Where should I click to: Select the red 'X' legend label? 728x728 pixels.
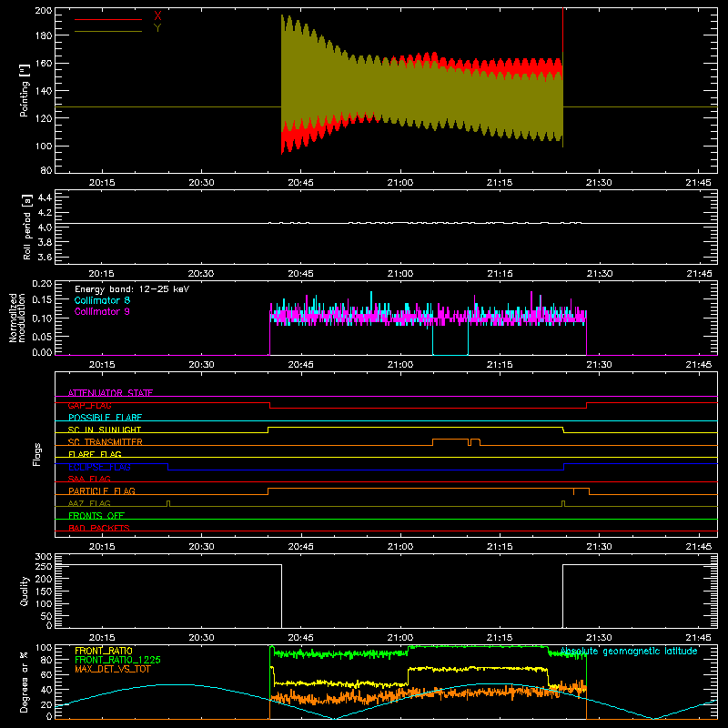coord(157,15)
